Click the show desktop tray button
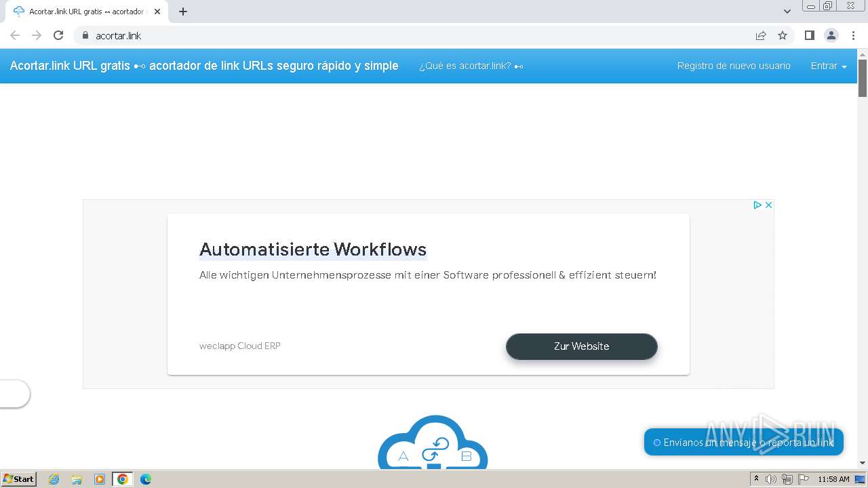This screenshot has width=868, height=488. [861, 479]
